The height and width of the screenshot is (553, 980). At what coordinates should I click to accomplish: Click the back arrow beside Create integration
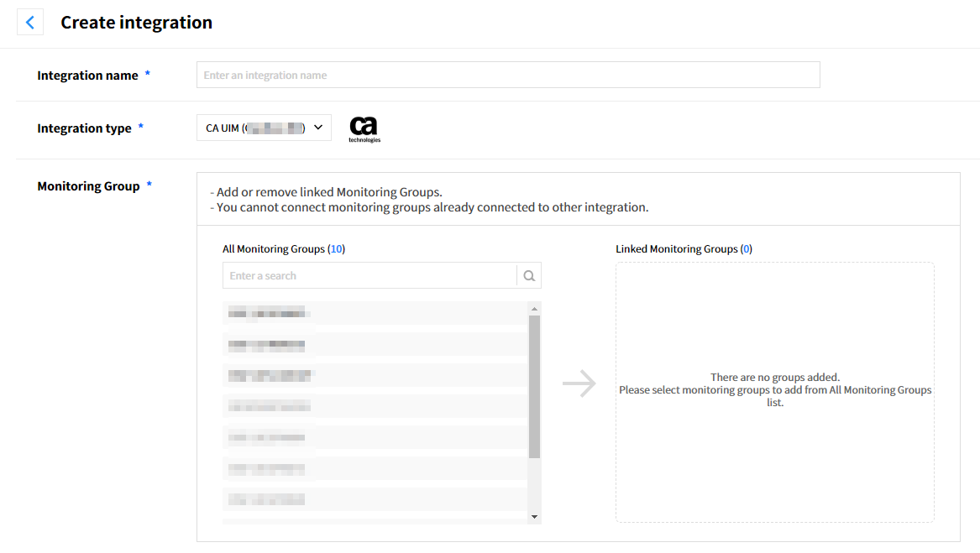[30, 23]
